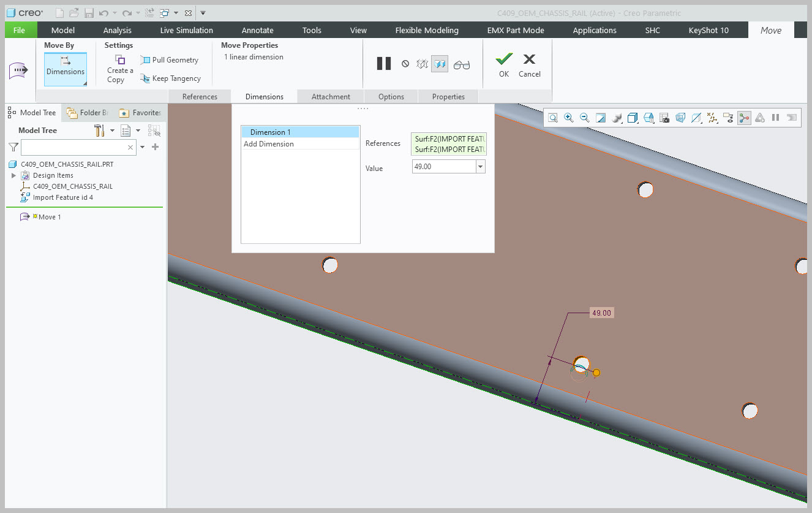
Task: Cancel the Move feature
Action: (529, 64)
